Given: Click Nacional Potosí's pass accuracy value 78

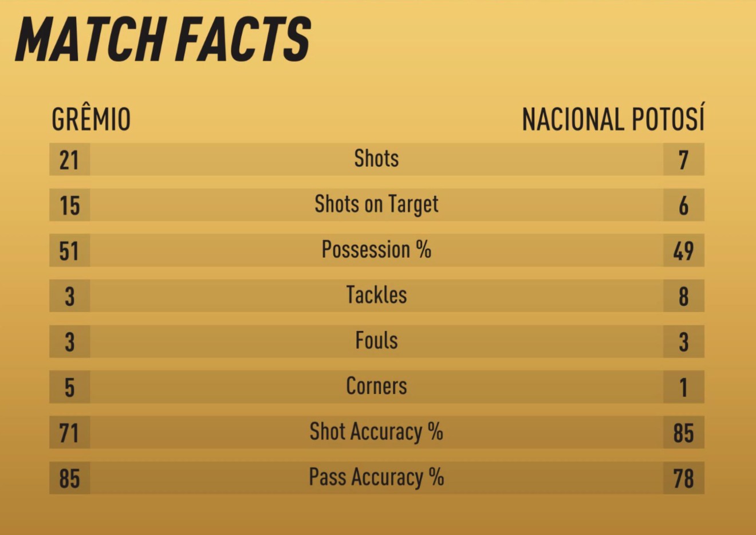Looking at the screenshot, I should (683, 478).
